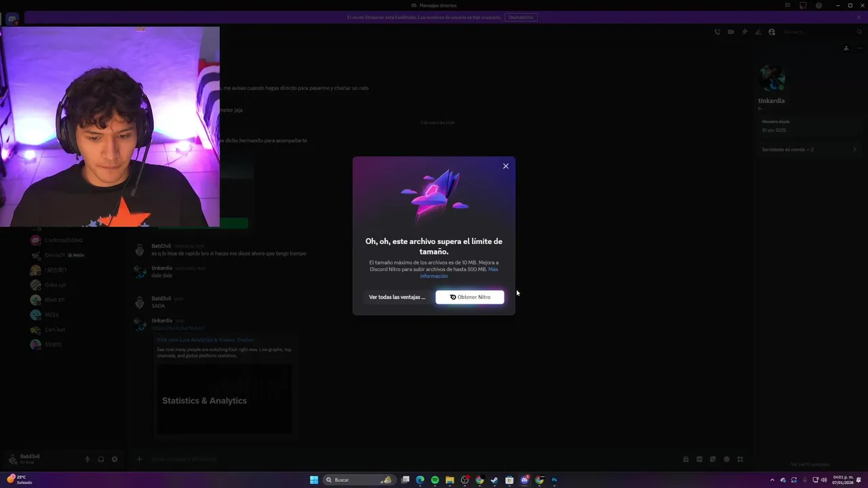
Task: Click the taskbar Buscar search box
Action: (x=359, y=480)
